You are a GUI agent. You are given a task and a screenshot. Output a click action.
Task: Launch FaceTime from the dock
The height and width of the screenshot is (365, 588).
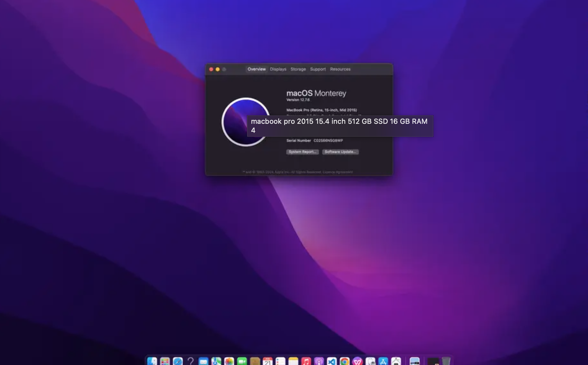[242, 361]
